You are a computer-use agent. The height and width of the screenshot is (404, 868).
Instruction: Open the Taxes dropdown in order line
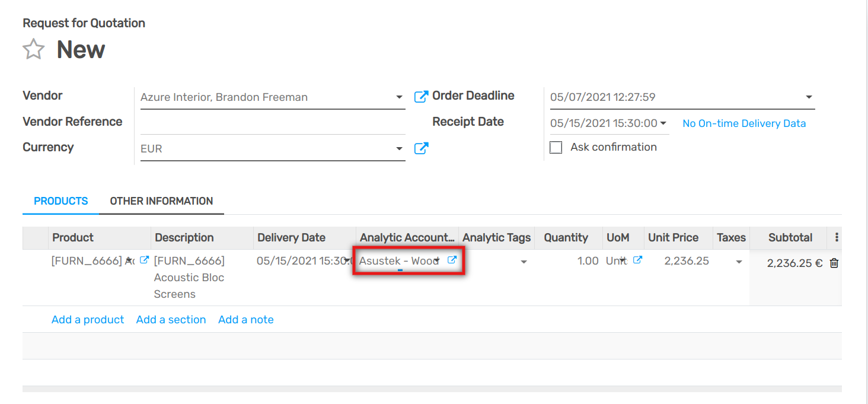pos(739,262)
